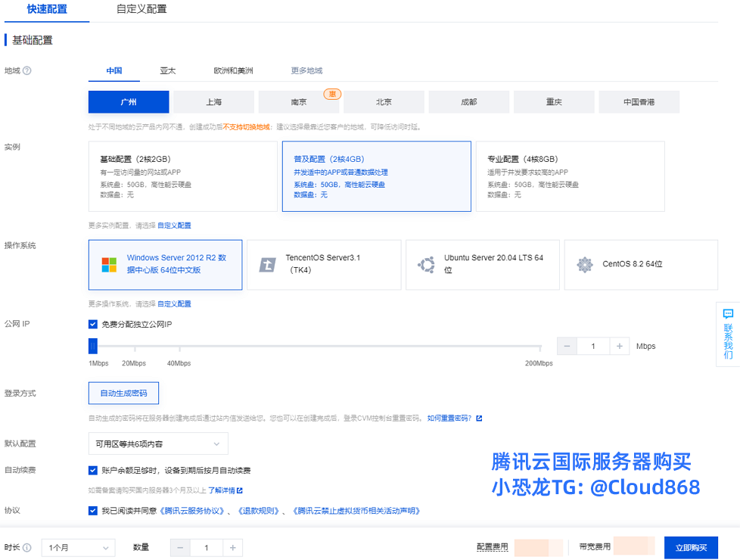Viewport: 740px width, 560px height.
Task: Open the 联系我们 side panel
Action: (728, 334)
